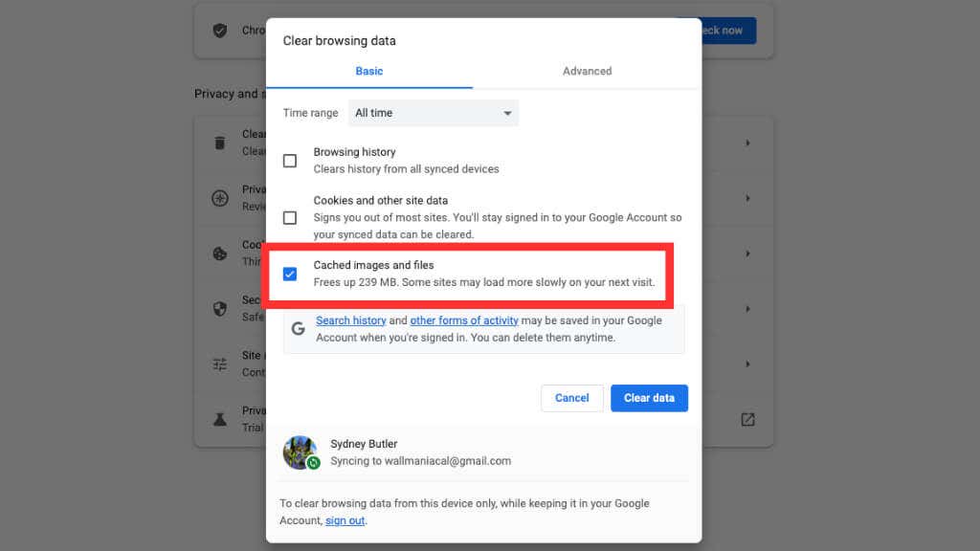The image size is (980, 551).
Task: Click the cookie icon in settings list
Action: pyautogui.click(x=220, y=254)
